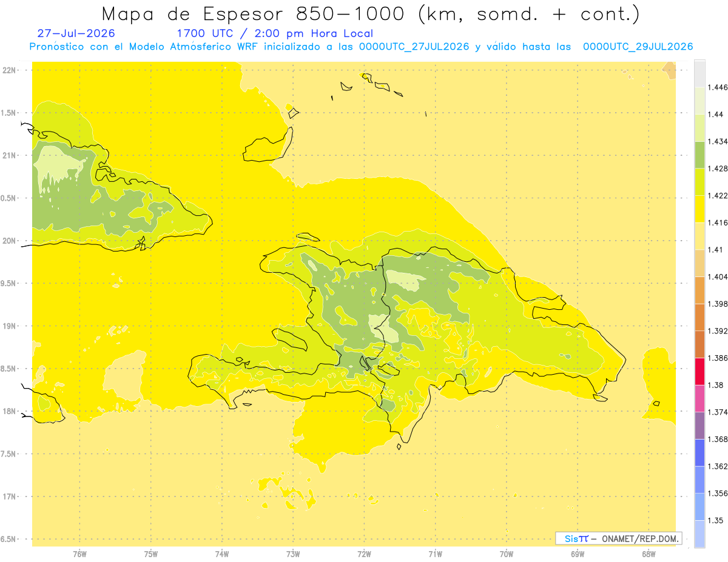Screen dimensions: 728x562
Task: Click the 1.416 colorbar value
Action: pyautogui.click(x=717, y=222)
